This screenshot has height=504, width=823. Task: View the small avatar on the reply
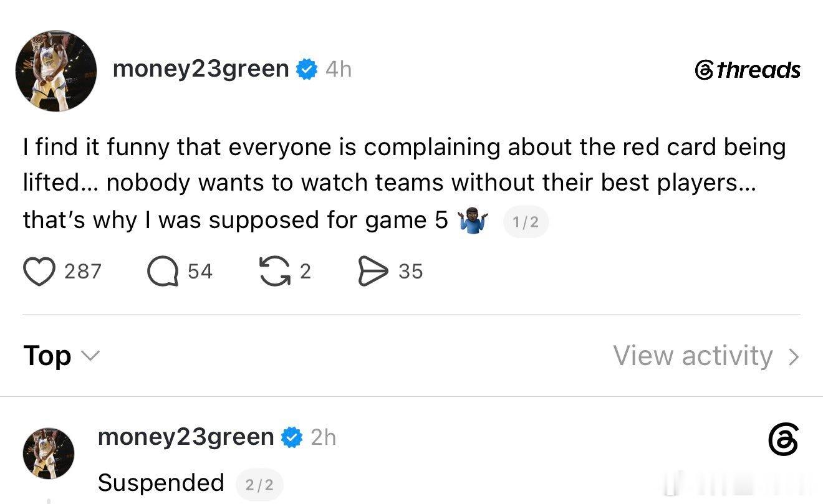coord(49,453)
